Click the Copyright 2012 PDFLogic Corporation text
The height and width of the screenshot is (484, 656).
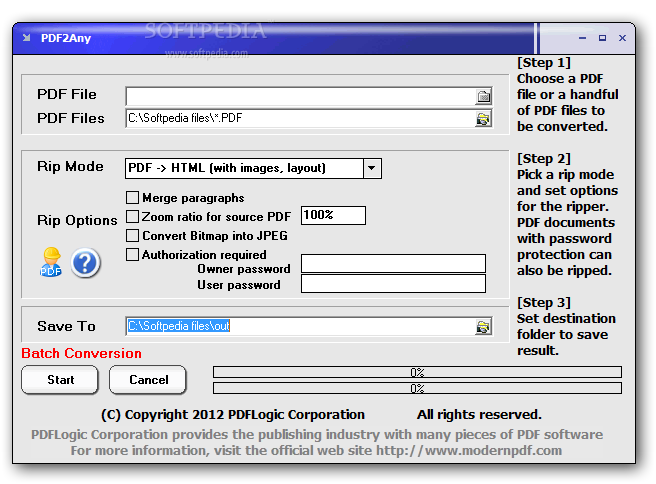[233, 415]
